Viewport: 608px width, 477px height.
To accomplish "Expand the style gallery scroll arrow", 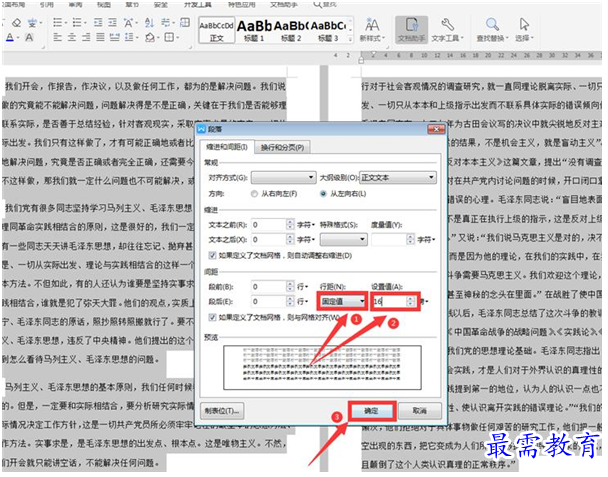I will [x=351, y=39].
